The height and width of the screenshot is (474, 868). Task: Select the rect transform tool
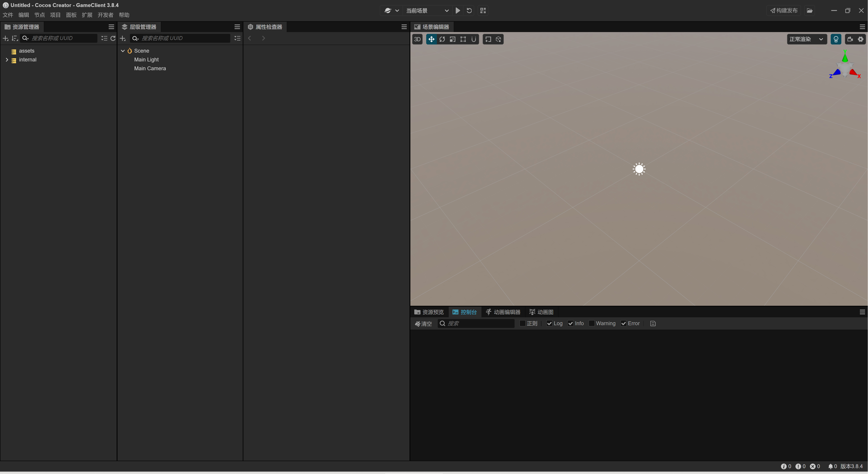[463, 39]
